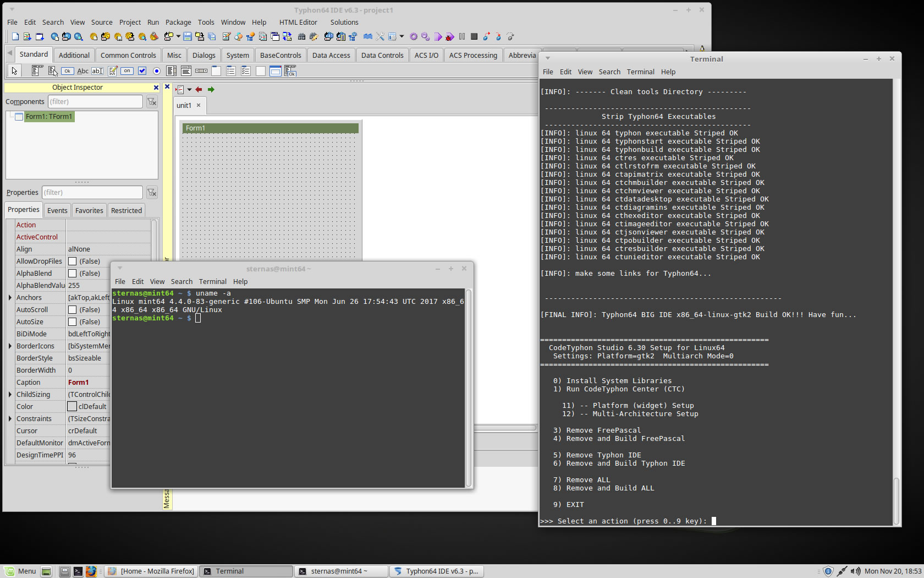Pick the TMainMenu component from the Standard palette
924x578 pixels.
pos(37,70)
